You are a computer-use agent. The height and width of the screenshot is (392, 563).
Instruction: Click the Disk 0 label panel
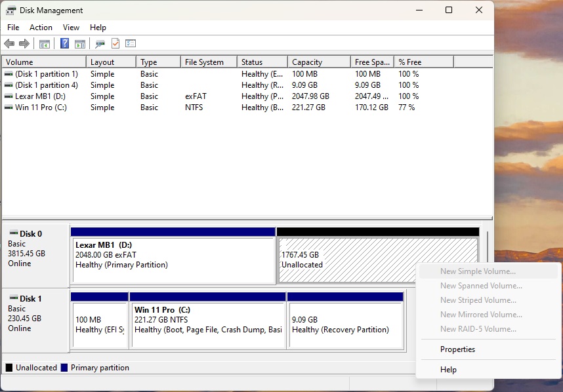[35, 256]
